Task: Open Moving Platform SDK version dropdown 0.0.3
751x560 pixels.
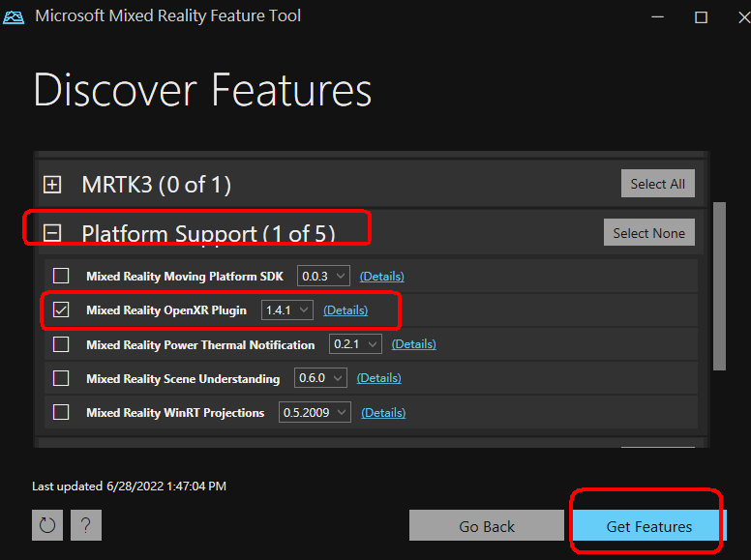Action: 323,277
